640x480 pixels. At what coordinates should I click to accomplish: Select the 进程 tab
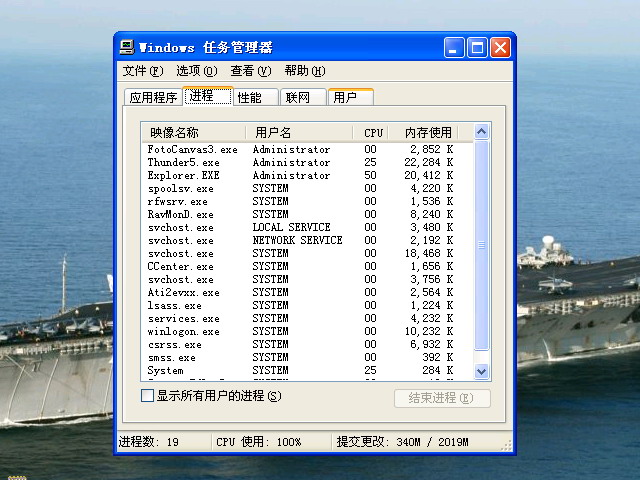coord(208,96)
